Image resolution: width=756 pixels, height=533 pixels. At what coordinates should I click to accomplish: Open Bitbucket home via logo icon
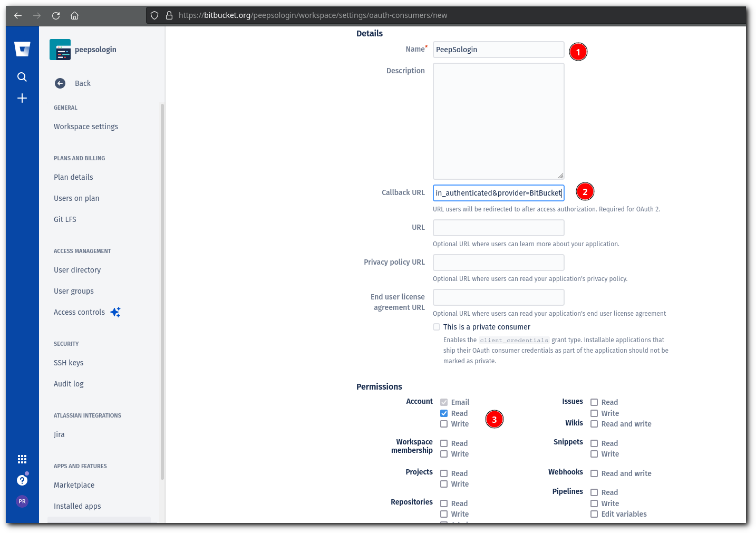(22, 49)
